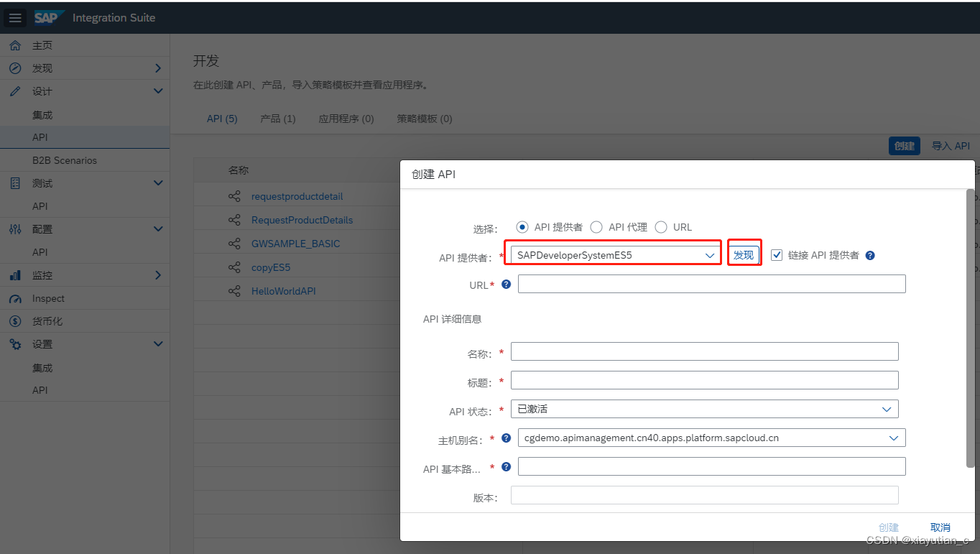
Task: Click the bar chart icon for 监控
Action: 15,275
